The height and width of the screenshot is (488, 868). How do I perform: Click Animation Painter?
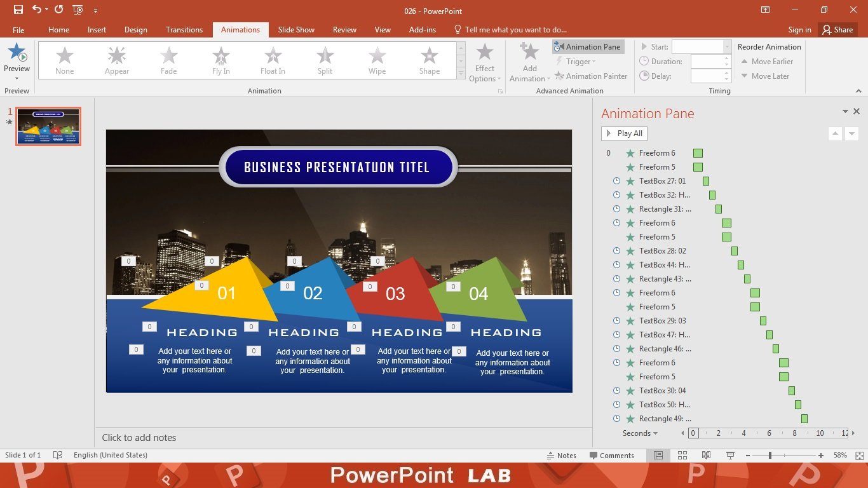[x=591, y=76]
